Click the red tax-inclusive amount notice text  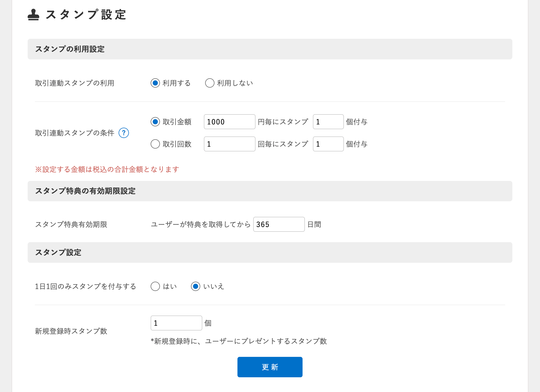click(107, 169)
